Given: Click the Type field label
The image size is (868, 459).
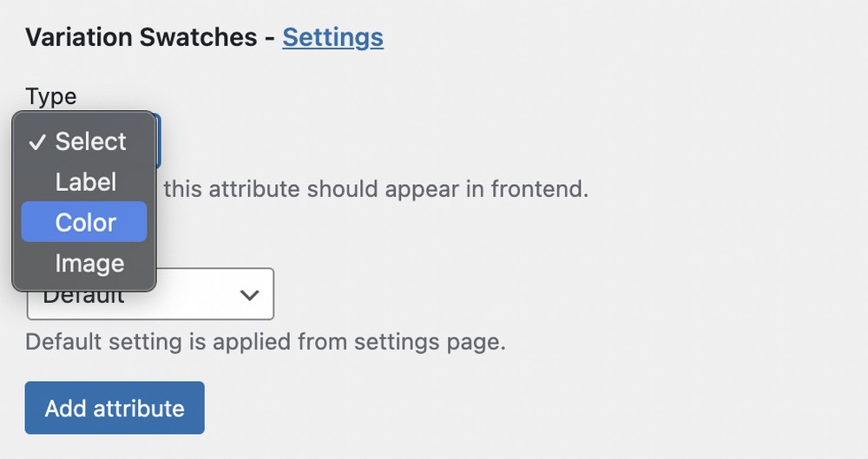Looking at the screenshot, I should pos(51,97).
